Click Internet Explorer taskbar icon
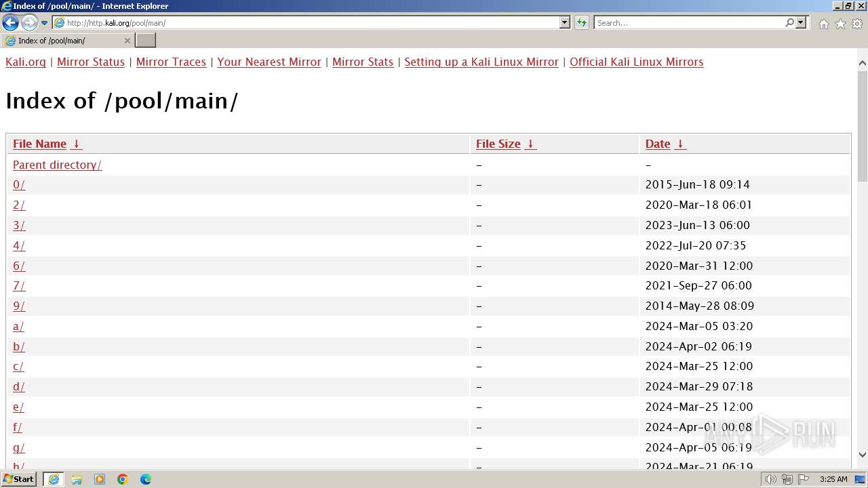868x488 pixels. click(54, 479)
